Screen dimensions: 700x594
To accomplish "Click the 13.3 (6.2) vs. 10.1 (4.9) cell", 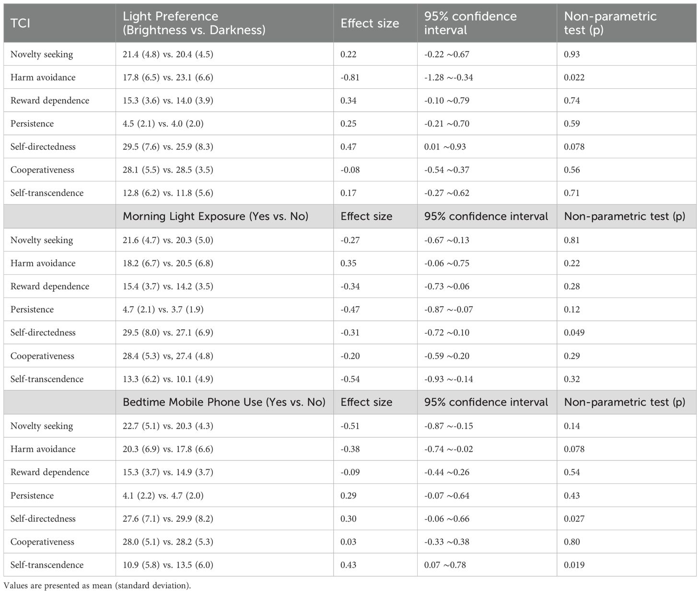I will (x=224, y=379).
